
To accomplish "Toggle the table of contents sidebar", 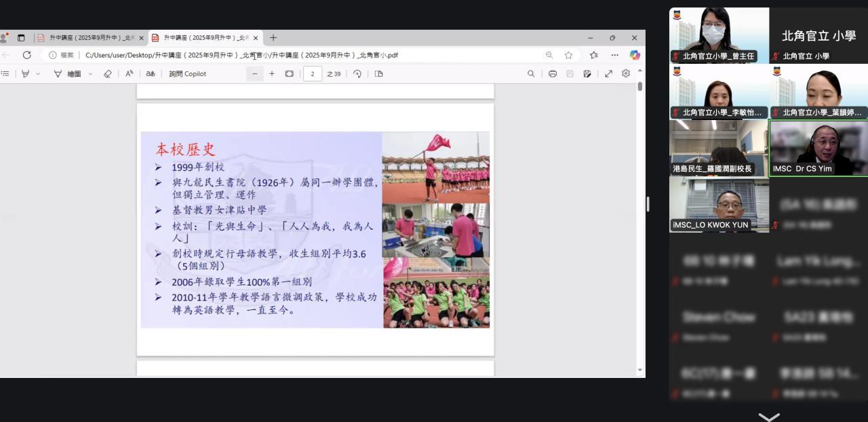I will pyautogui.click(x=5, y=74).
